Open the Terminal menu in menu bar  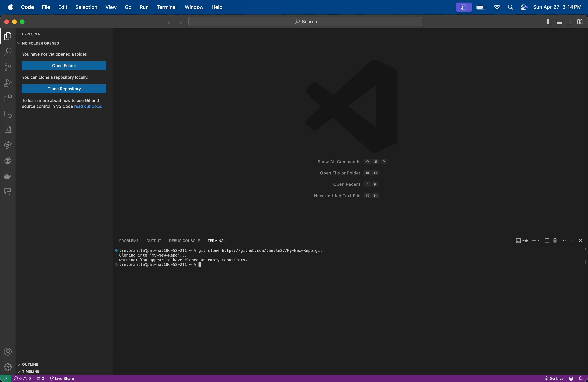(x=166, y=7)
